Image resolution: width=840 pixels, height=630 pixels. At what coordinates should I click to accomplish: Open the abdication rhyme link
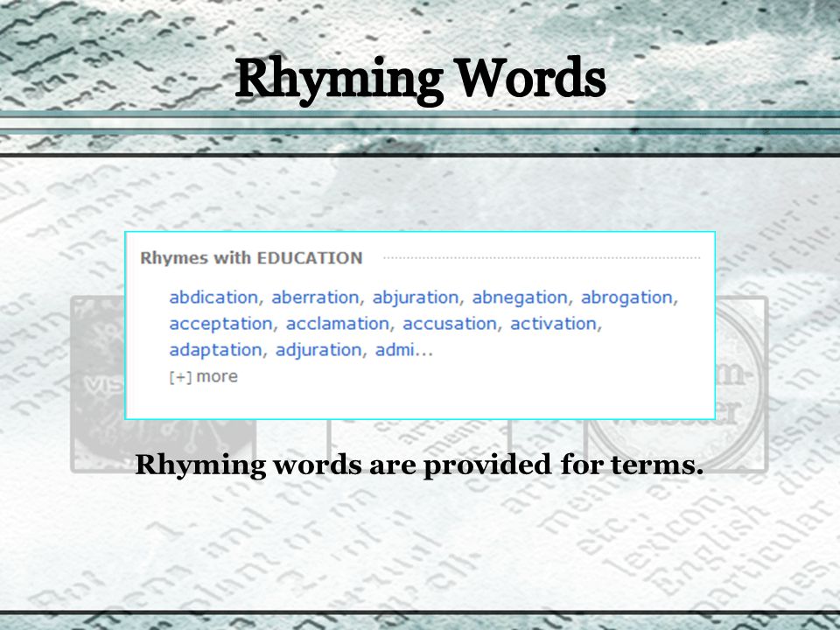pyautogui.click(x=213, y=297)
